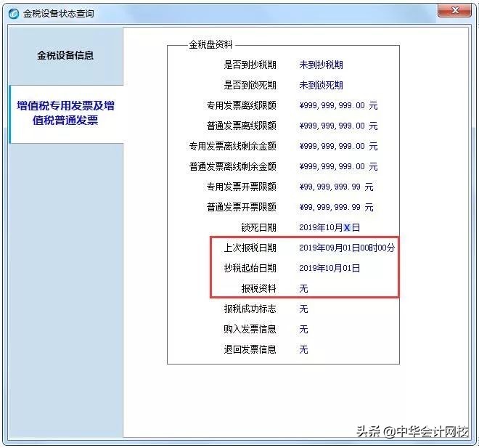
Task: Click the 无 value beside 退回发票信息
Action: pos(303,349)
